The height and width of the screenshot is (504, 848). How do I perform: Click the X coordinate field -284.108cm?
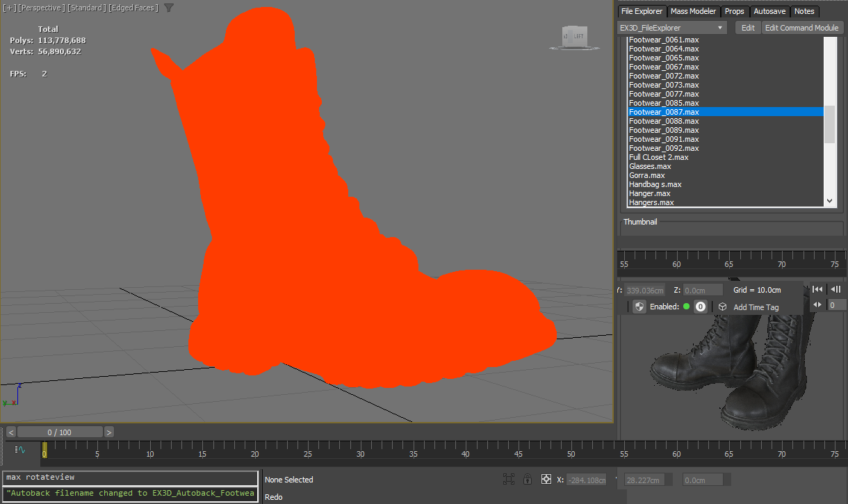[587, 479]
